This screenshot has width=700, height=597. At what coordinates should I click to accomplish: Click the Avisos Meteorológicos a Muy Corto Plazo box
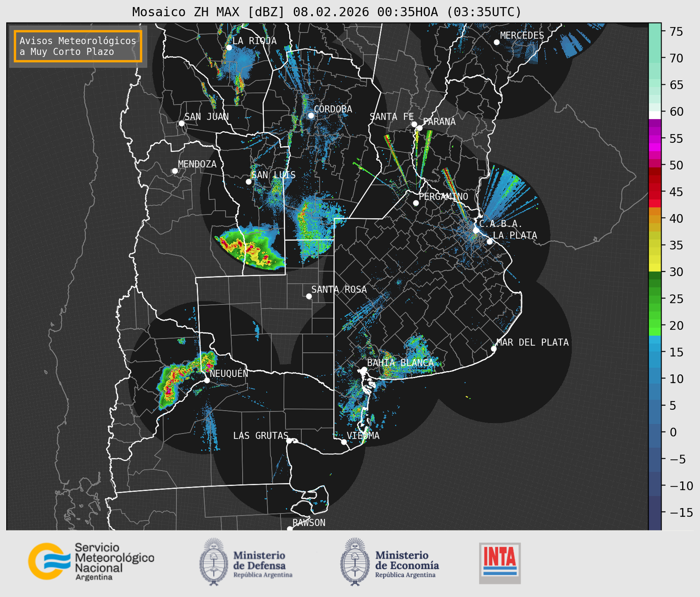78,46
